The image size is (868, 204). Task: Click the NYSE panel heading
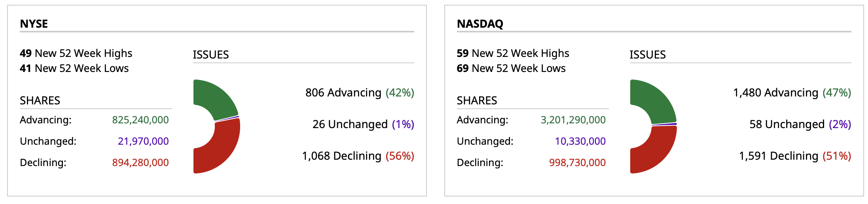click(x=34, y=24)
